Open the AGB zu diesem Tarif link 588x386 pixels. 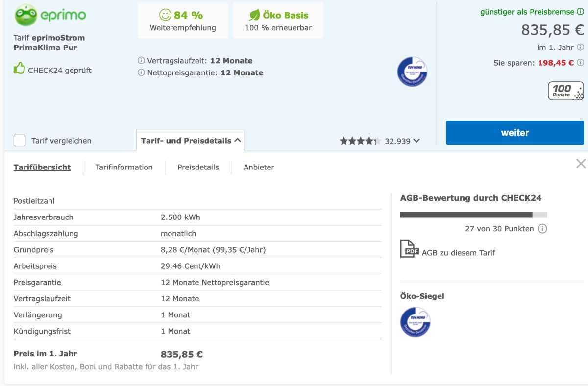[459, 253]
